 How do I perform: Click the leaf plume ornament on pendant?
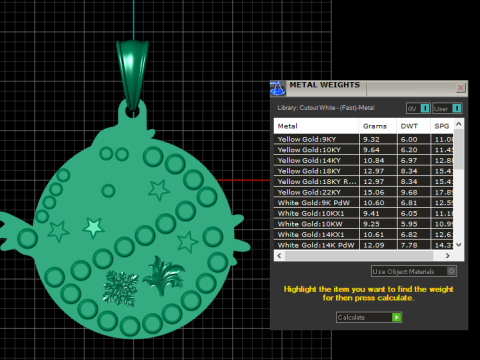[164, 275]
